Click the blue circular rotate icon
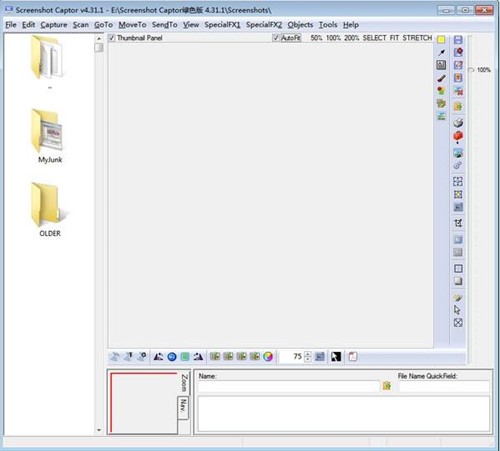The width and height of the screenshot is (500, 451). pos(172,357)
